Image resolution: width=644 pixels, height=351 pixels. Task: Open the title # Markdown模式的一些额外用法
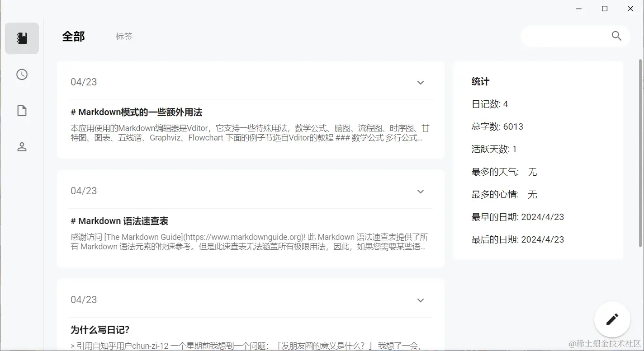[136, 112]
